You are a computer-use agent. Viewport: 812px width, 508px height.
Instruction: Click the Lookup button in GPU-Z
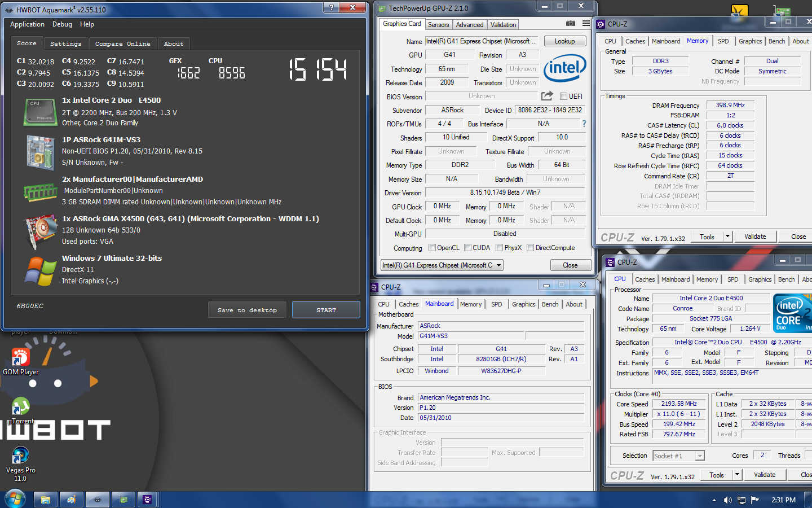(x=564, y=41)
